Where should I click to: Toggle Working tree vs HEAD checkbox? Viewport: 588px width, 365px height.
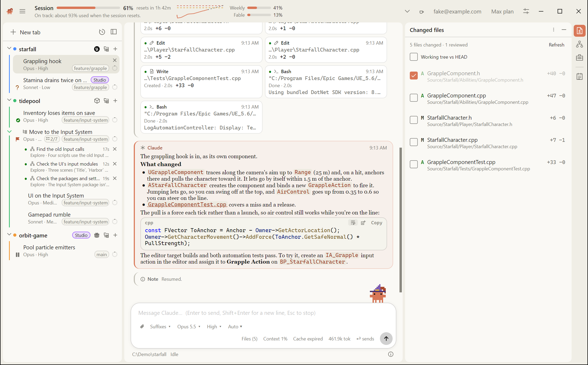click(x=414, y=57)
